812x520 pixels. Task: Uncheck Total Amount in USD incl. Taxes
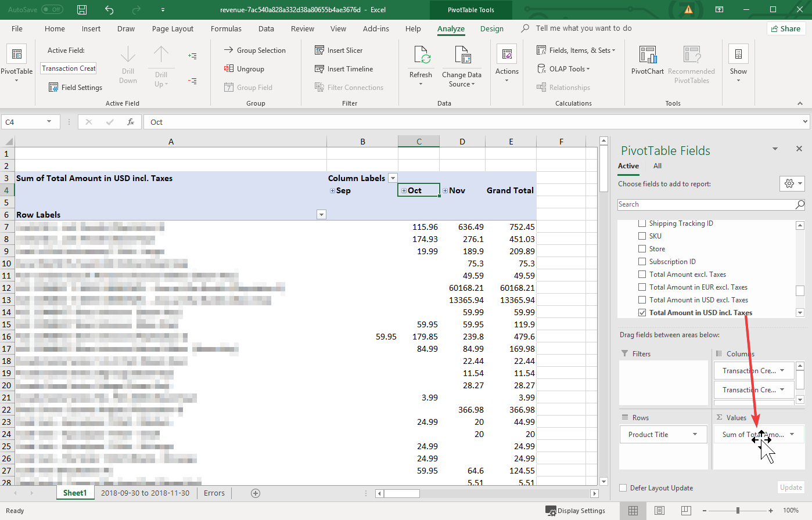tap(642, 313)
